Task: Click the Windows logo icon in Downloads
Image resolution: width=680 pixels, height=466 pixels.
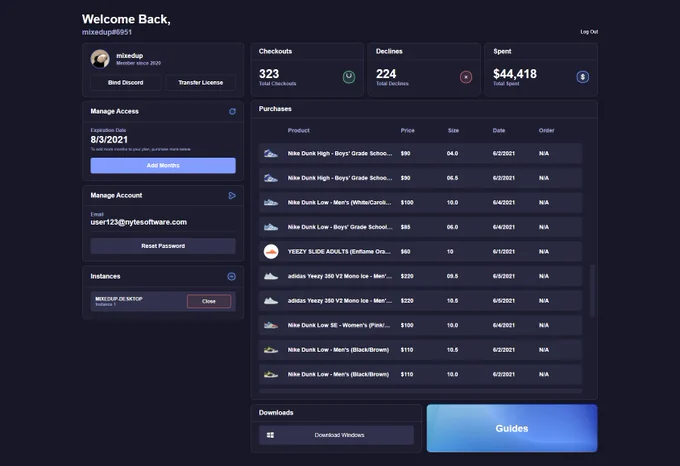Action: tap(270, 435)
